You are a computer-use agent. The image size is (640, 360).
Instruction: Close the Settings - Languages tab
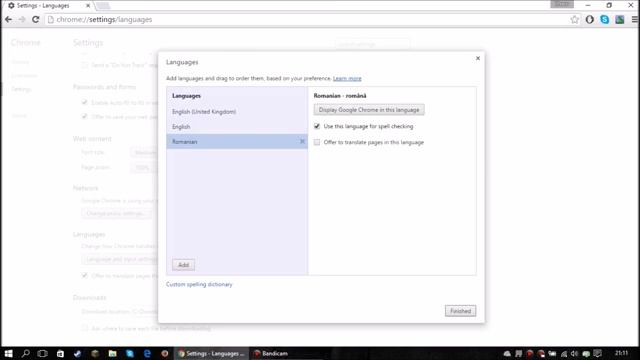pyautogui.click(x=88, y=6)
